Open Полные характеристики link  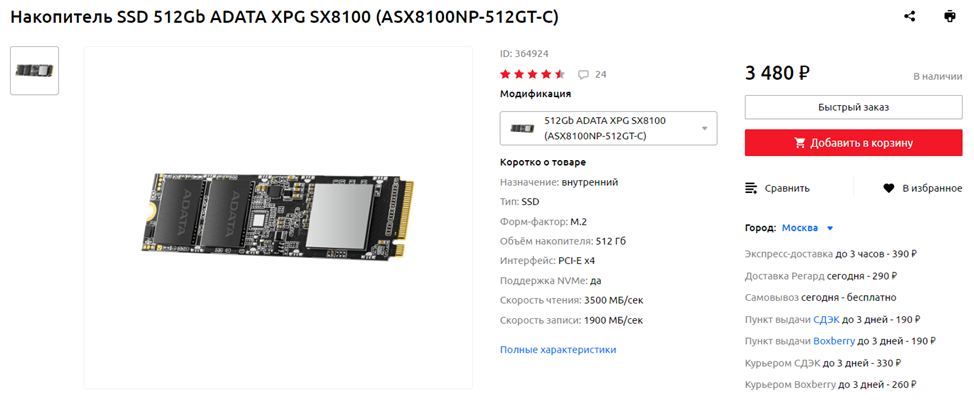(x=558, y=350)
